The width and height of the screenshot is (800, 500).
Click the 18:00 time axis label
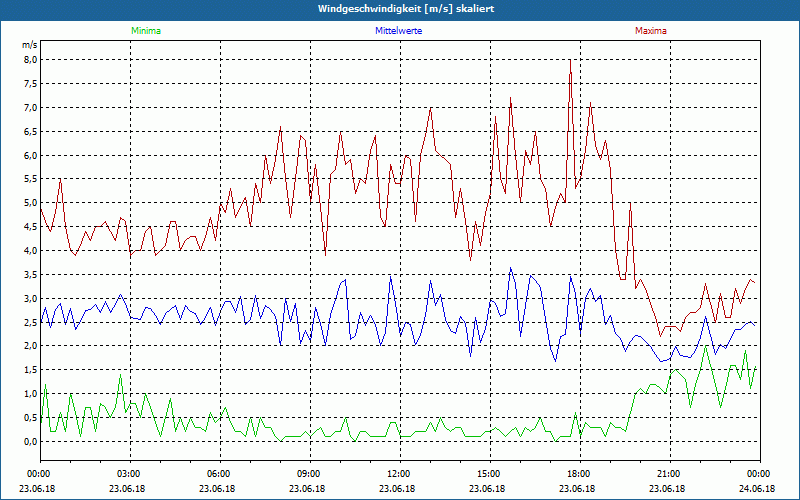[580, 474]
